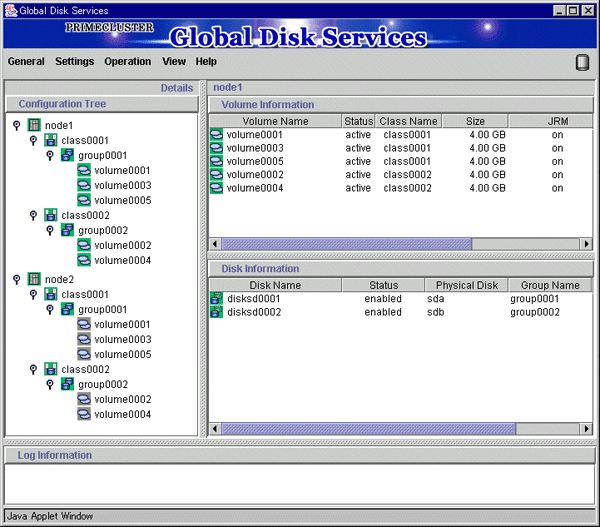600x527 pixels.
Task: Click group0002 group icon under node1
Action: 67,230
